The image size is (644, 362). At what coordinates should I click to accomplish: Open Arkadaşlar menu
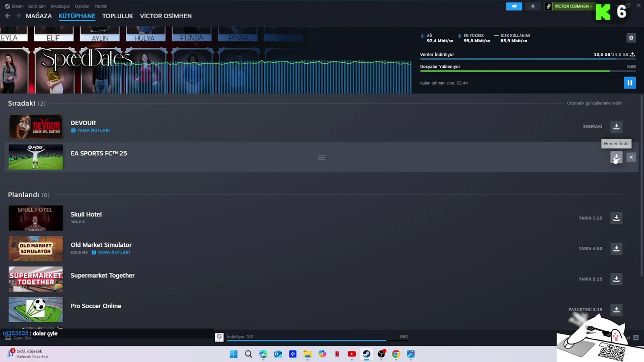(x=60, y=6)
